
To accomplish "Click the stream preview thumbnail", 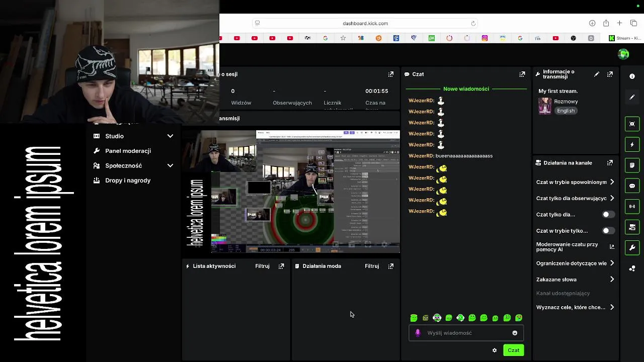I will click(x=291, y=192).
